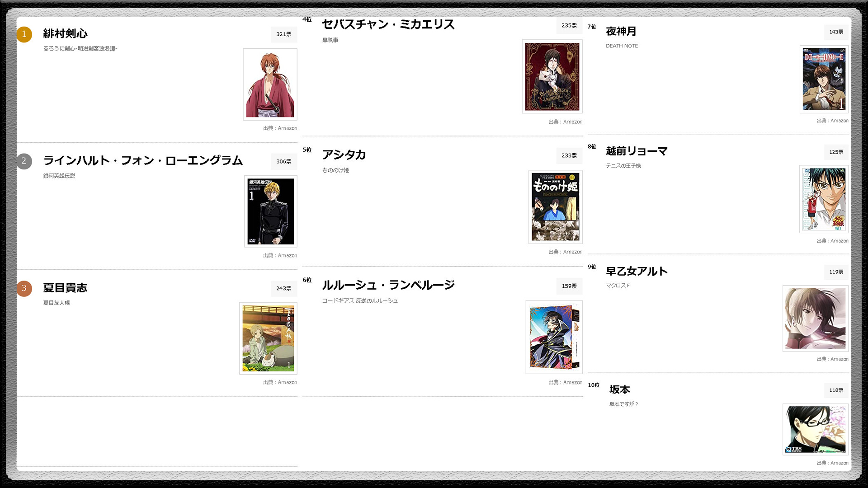868x488 pixels.
Task: Click 出典:Amazon under Black Butler image
Action: click(x=566, y=122)
